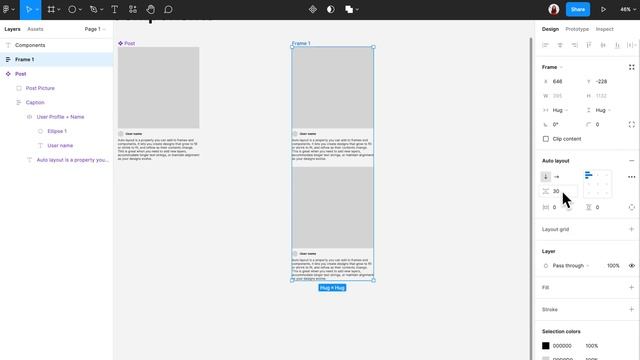Switch to the Layers tab
The image size is (640, 360).
(12, 29)
